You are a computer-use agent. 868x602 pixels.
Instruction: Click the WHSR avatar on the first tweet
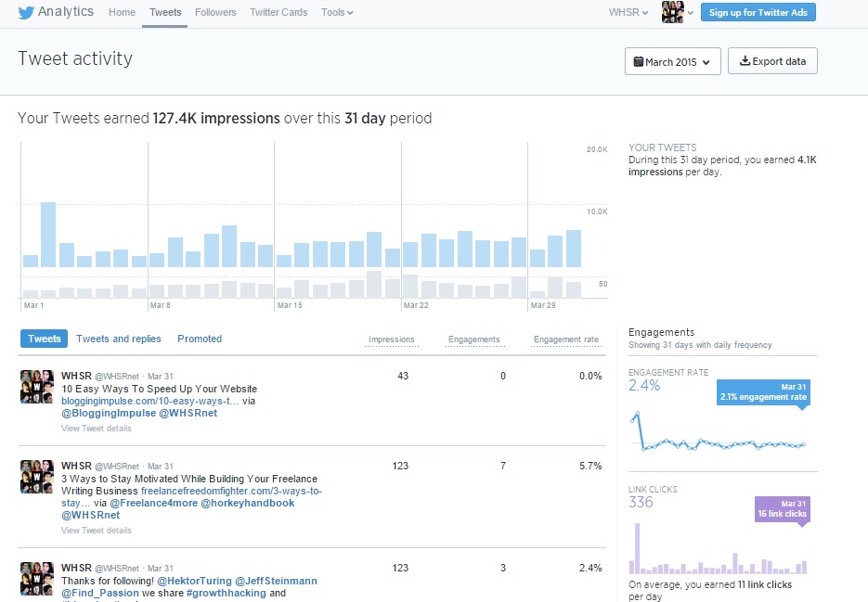click(x=37, y=386)
